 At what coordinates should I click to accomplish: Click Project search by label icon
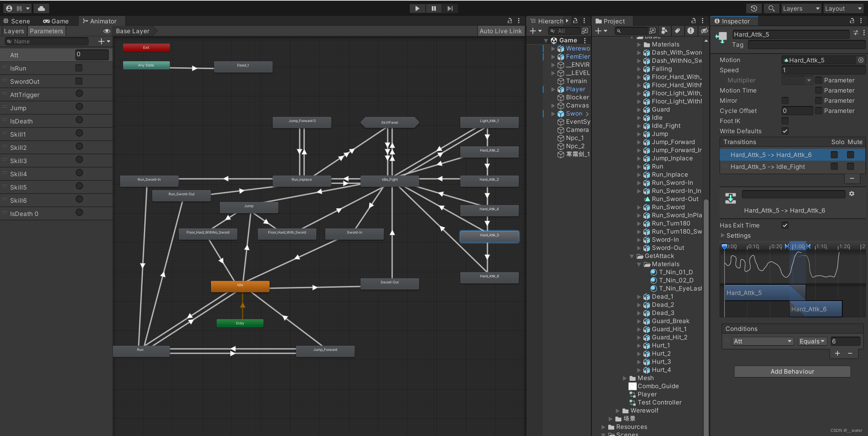point(677,31)
